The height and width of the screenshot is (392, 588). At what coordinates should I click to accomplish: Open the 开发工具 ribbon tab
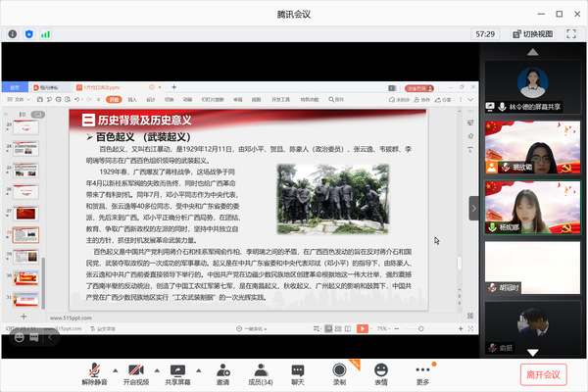coord(281,99)
